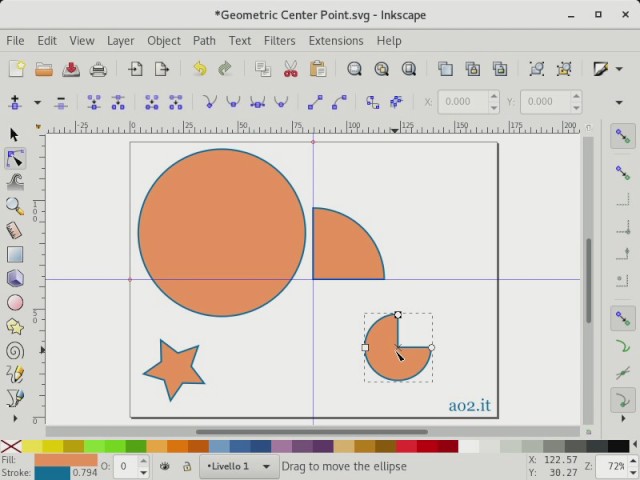Click the orange Fill indicator swatch

(66, 460)
